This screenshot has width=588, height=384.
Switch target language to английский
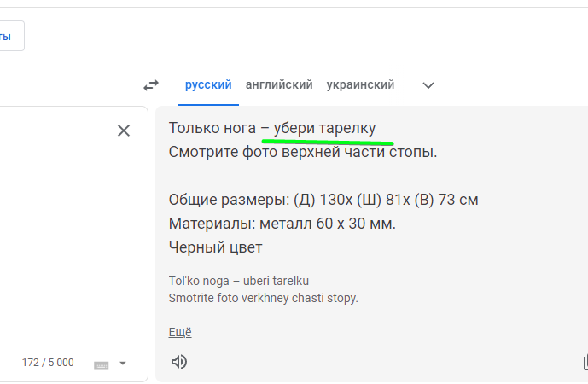point(279,84)
